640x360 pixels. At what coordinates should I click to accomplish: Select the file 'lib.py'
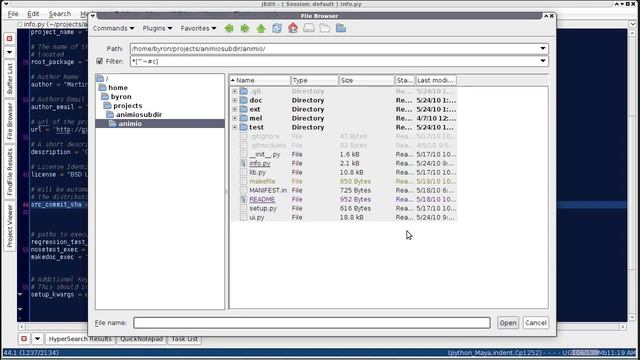pyautogui.click(x=258, y=172)
